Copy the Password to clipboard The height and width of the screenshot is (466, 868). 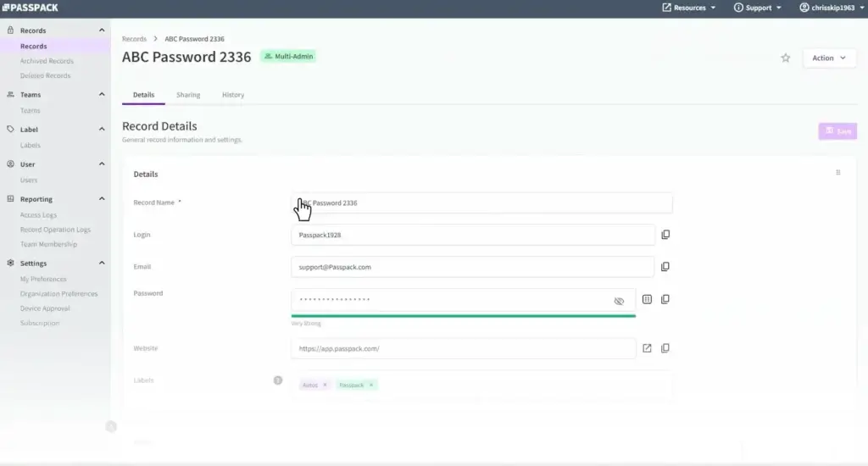point(665,299)
